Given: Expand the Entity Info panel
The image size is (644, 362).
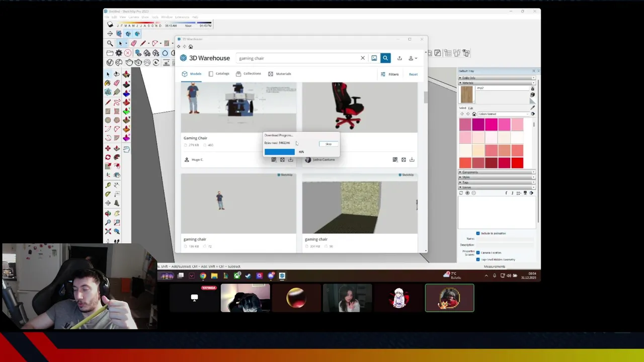Looking at the screenshot, I should 497,78.
